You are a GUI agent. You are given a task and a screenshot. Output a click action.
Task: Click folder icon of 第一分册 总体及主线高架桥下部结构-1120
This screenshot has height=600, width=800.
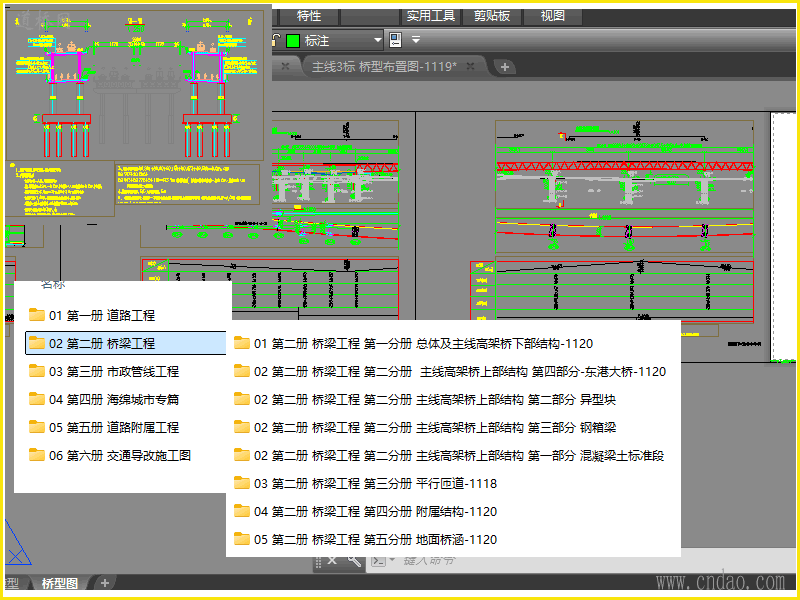click(242, 343)
